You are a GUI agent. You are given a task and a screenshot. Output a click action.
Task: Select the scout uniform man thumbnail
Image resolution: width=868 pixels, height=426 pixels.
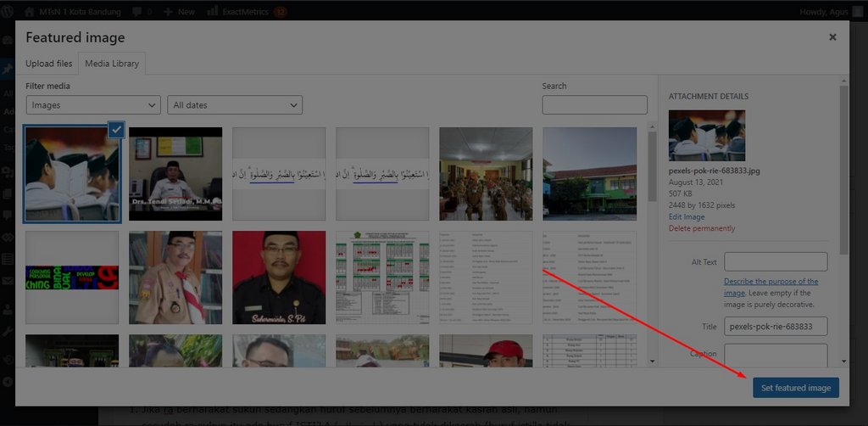[175, 277]
